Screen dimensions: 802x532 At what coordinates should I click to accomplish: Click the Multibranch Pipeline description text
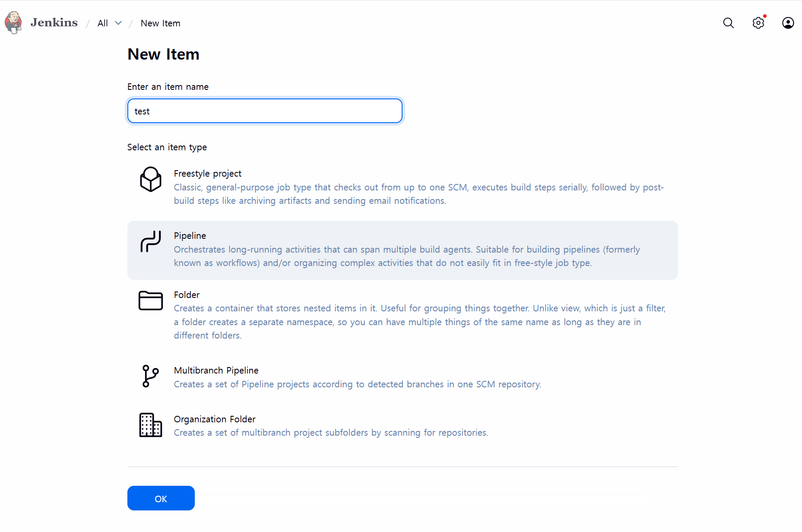tap(358, 384)
